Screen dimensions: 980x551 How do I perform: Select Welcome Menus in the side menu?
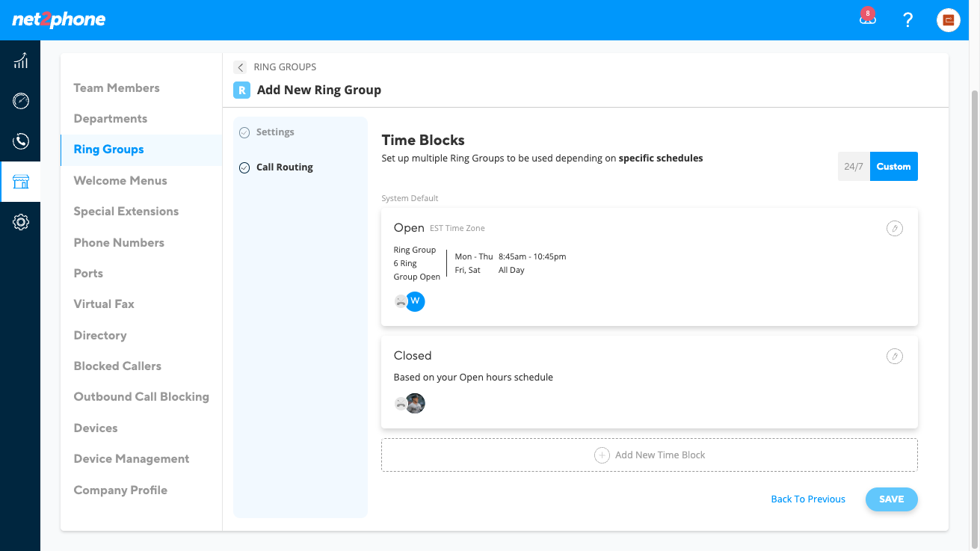[120, 180]
